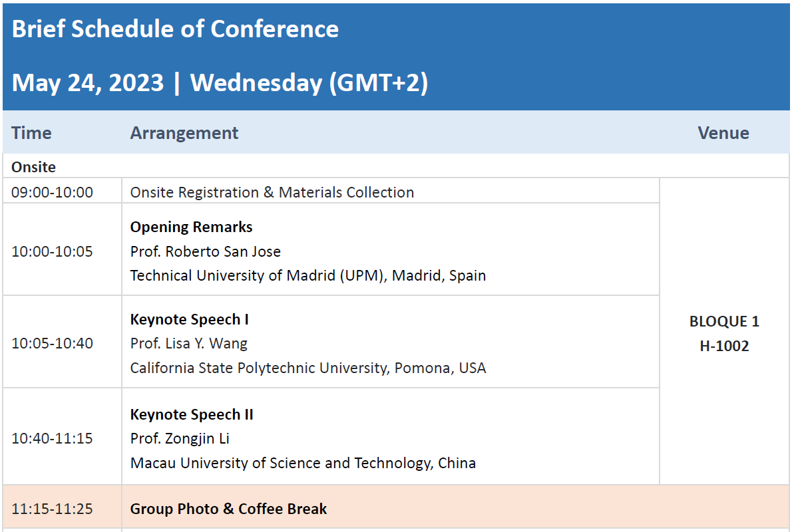Click the 'Brief Schedule of Conference' title

[175, 29]
